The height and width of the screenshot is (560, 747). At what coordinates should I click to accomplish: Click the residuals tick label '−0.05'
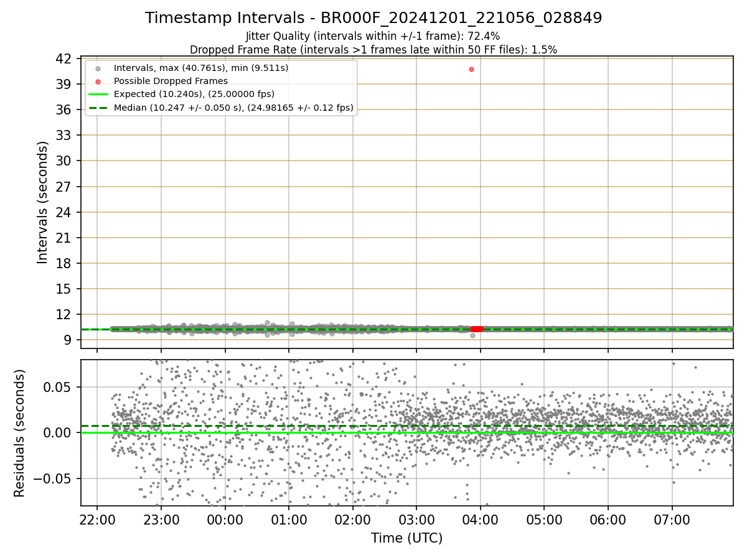click(x=52, y=478)
